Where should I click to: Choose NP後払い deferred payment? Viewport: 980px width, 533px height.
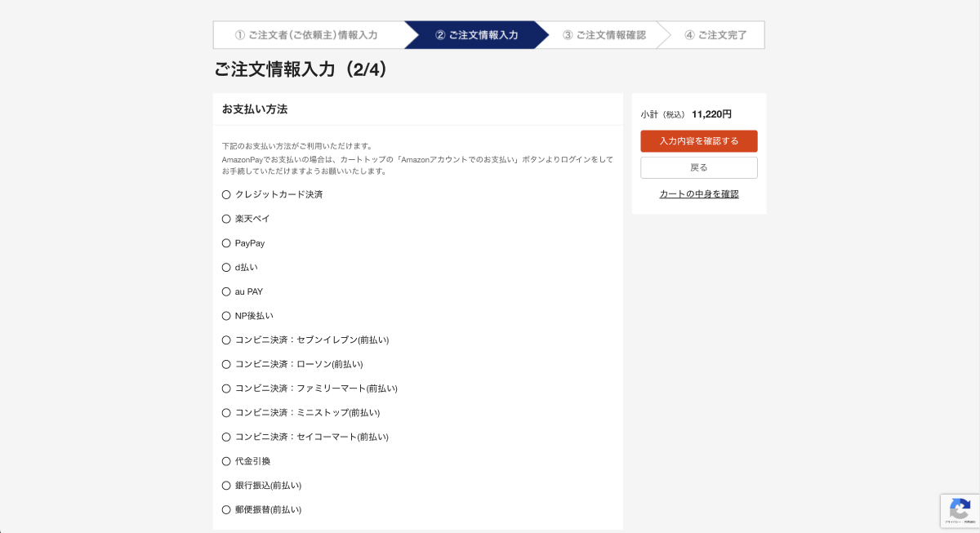click(x=226, y=316)
